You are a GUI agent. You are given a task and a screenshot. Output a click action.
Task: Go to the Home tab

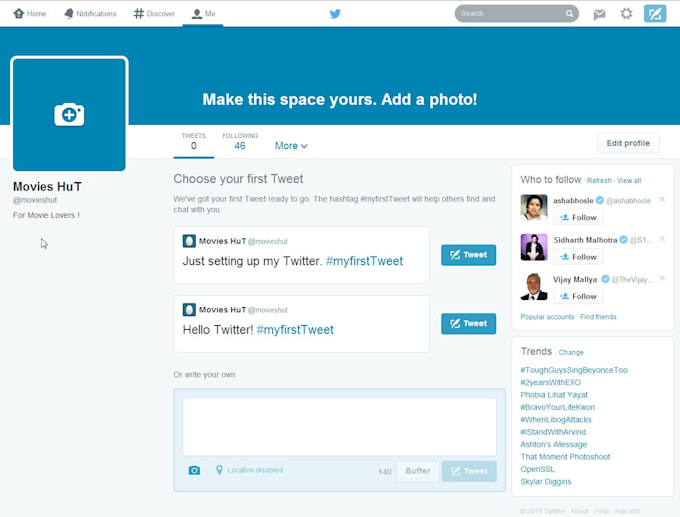point(29,13)
